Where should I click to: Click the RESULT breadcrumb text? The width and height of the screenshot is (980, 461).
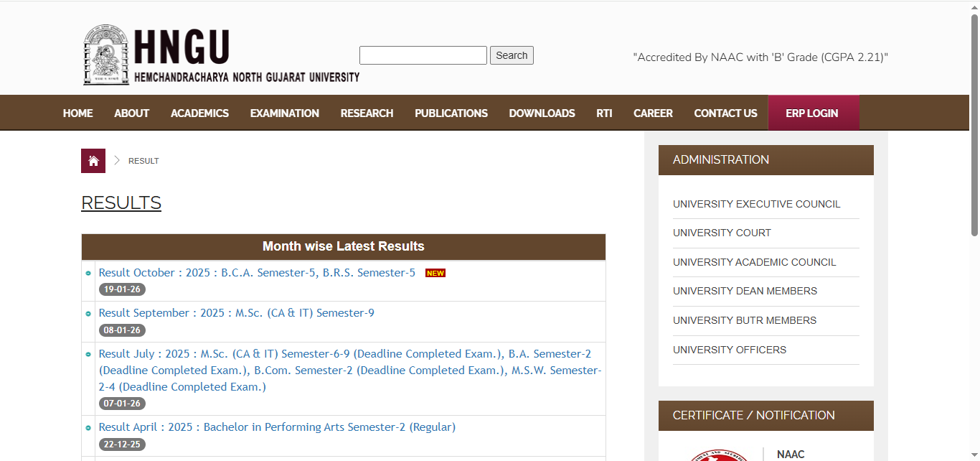pos(143,161)
